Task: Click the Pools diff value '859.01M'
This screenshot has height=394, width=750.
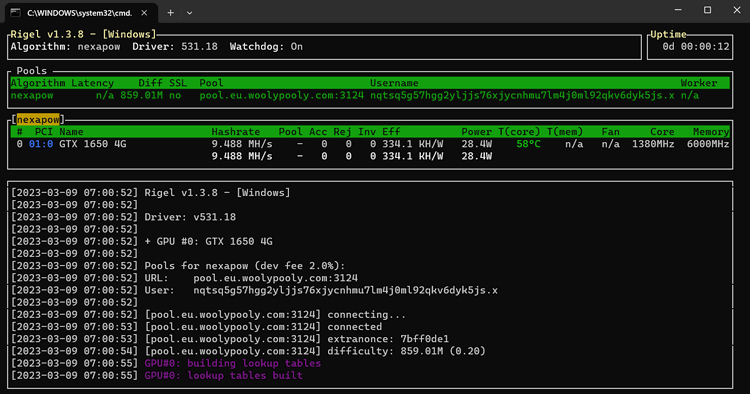Action: point(141,96)
